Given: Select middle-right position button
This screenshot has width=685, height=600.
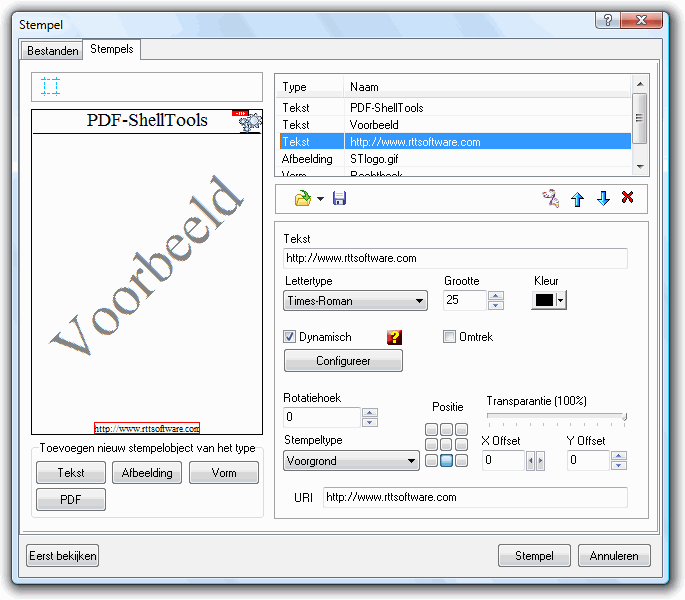Looking at the screenshot, I should 461,445.
